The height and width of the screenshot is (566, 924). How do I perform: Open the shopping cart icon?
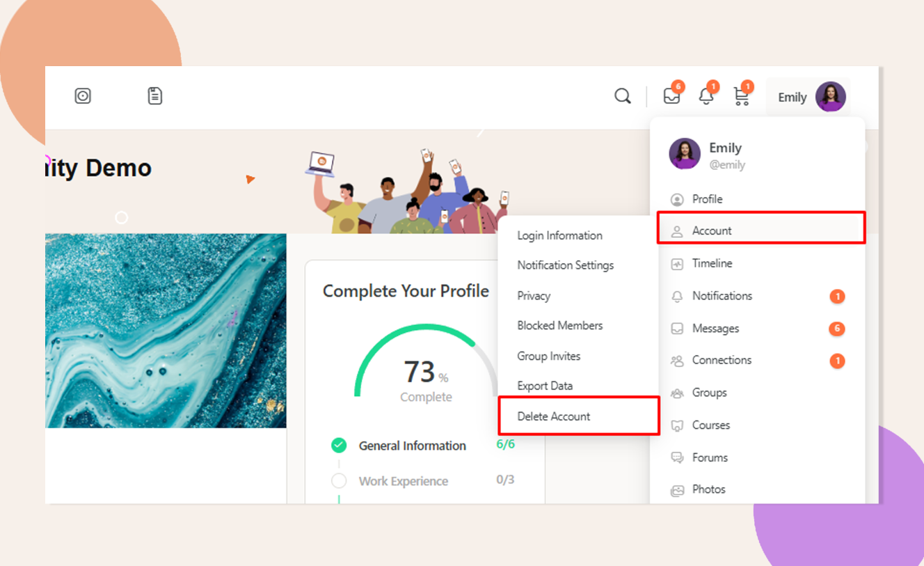pos(742,97)
